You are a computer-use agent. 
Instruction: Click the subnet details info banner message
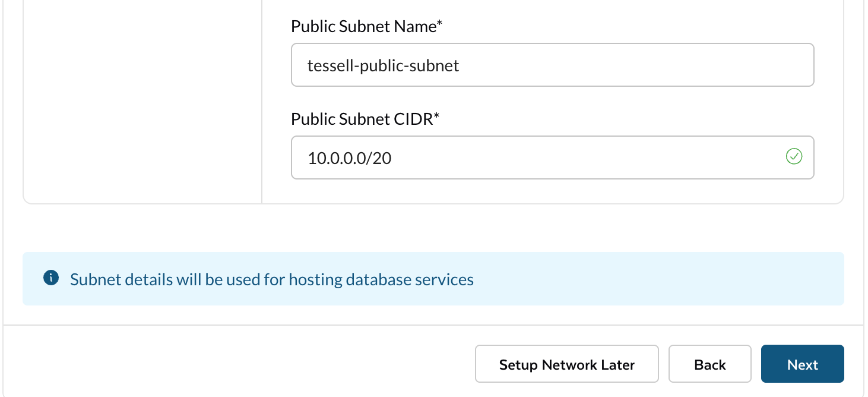271,279
